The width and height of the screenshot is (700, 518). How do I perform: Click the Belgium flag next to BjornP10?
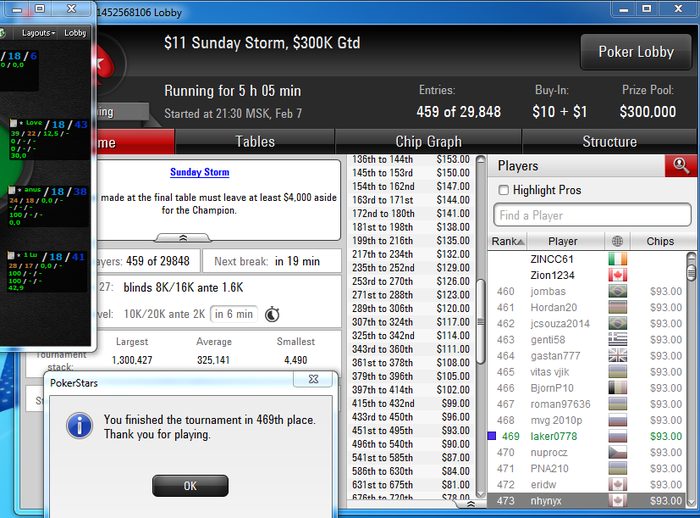point(618,388)
